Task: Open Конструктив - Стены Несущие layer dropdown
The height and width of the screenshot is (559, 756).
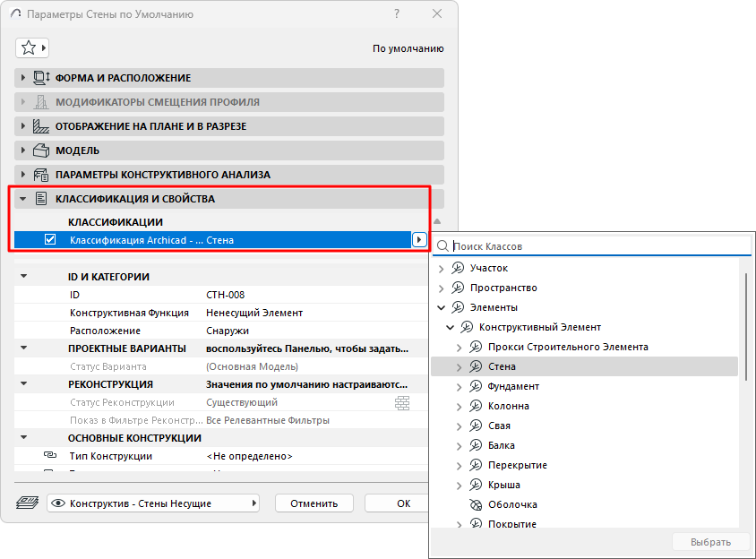Action: (x=153, y=503)
